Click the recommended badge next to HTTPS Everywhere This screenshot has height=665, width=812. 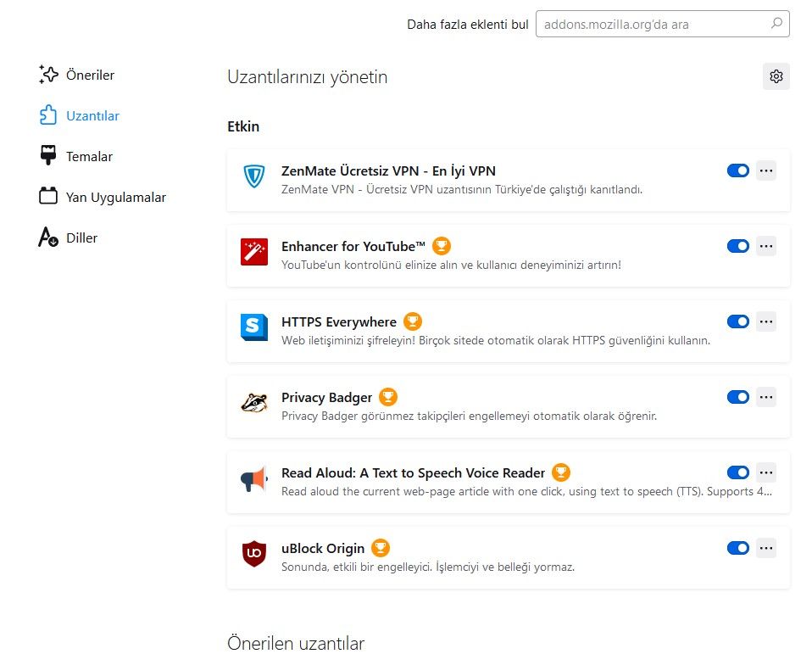click(413, 321)
